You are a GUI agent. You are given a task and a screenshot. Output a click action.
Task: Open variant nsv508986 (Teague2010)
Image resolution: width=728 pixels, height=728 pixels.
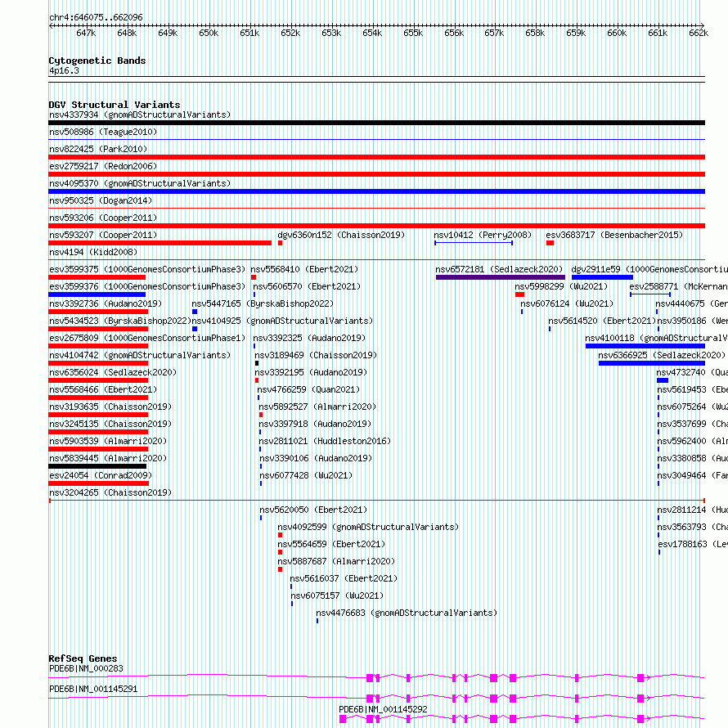click(103, 132)
